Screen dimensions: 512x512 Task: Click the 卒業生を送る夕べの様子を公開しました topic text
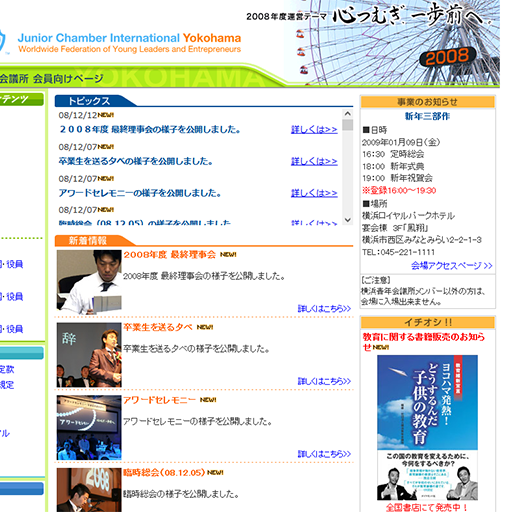tap(136, 161)
